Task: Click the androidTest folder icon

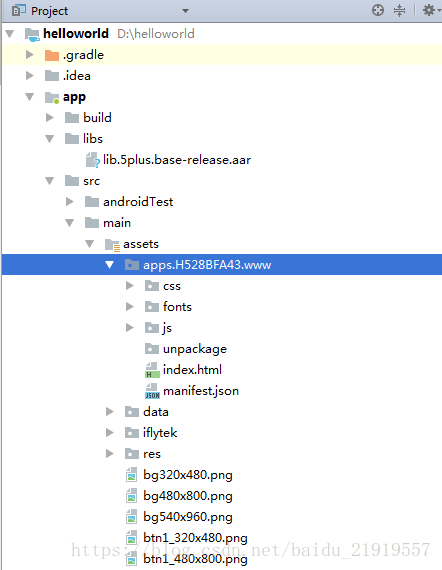Action: coord(92,202)
